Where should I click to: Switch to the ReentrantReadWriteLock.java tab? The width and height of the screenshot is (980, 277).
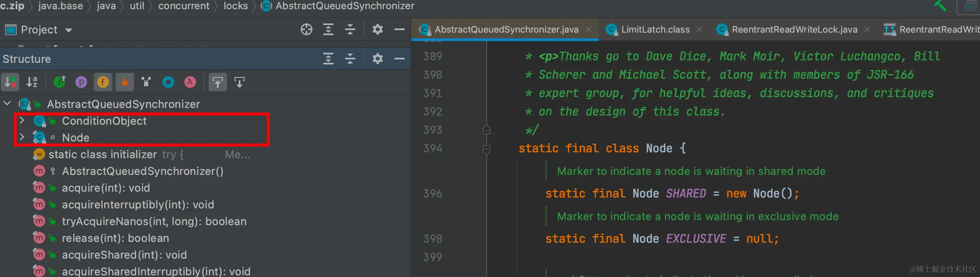pyautogui.click(x=794, y=29)
